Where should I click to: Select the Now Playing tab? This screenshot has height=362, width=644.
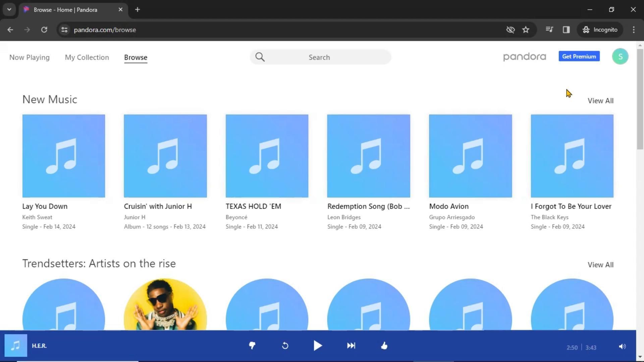click(x=29, y=57)
